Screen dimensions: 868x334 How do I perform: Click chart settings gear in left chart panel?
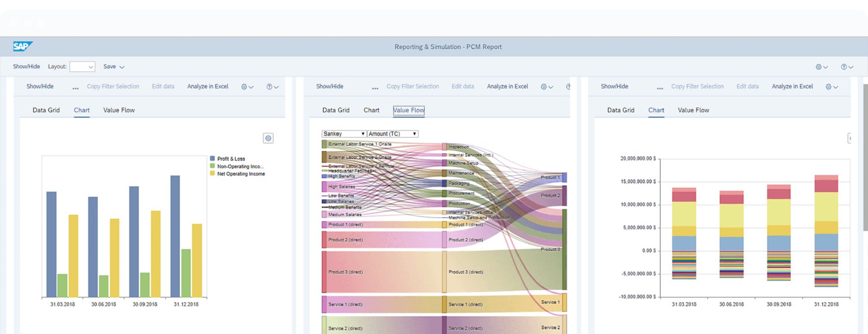pos(268,139)
